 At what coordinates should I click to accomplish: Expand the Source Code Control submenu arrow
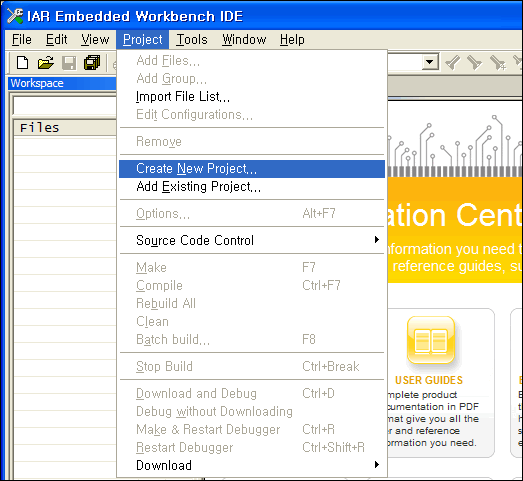click(377, 239)
